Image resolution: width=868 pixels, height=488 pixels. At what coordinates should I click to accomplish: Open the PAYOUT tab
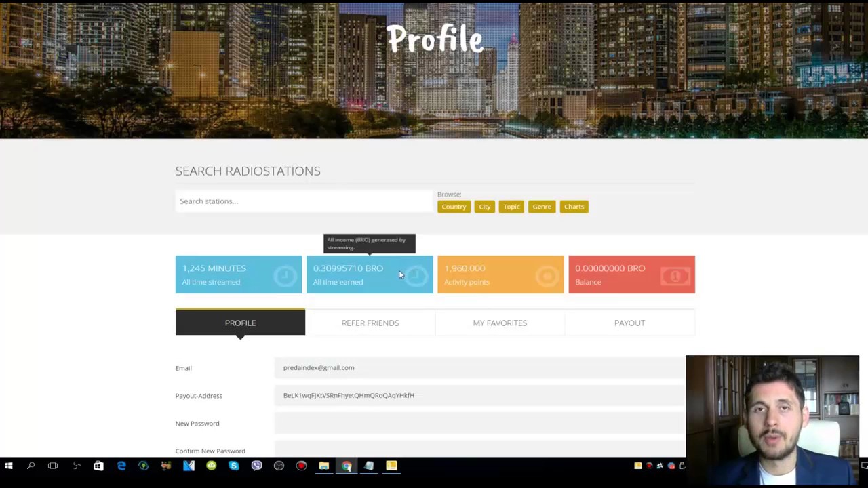pyautogui.click(x=629, y=323)
